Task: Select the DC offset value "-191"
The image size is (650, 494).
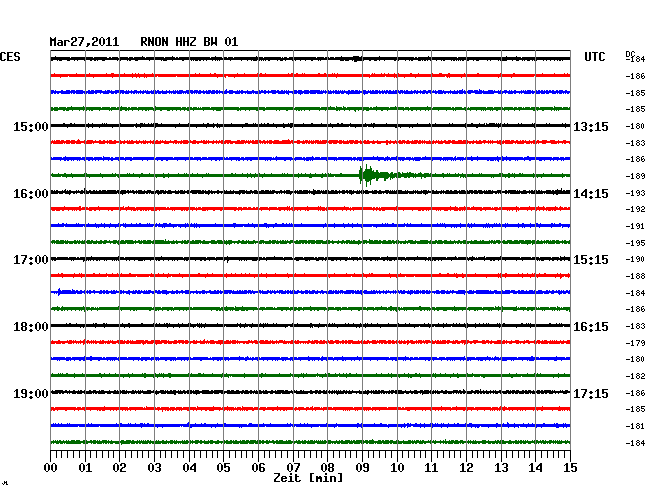Action: (635, 226)
